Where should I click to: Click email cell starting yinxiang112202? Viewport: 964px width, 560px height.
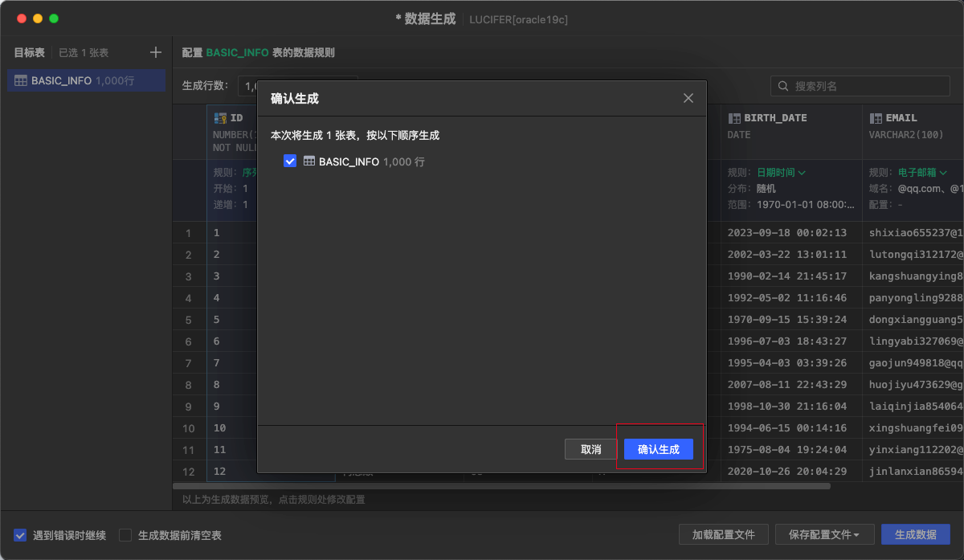coord(913,450)
